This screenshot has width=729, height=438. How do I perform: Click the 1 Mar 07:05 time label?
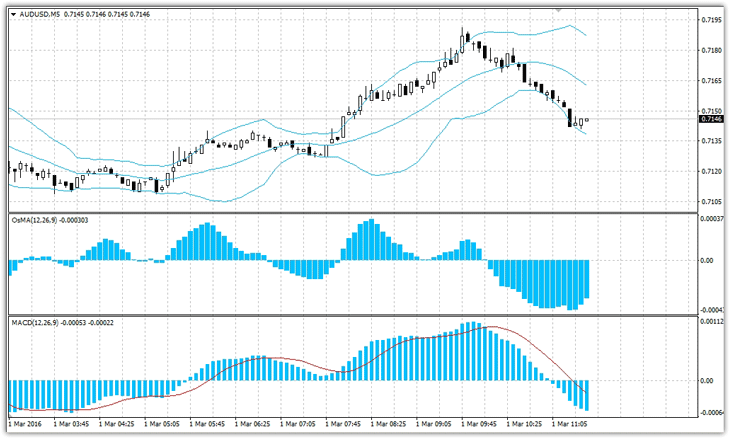pyautogui.click(x=297, y=423)
